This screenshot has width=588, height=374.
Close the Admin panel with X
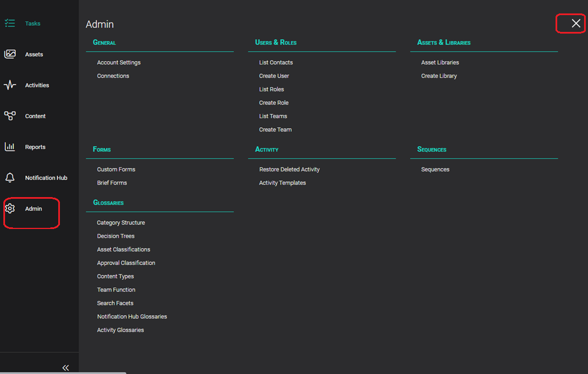click(576, 23)
